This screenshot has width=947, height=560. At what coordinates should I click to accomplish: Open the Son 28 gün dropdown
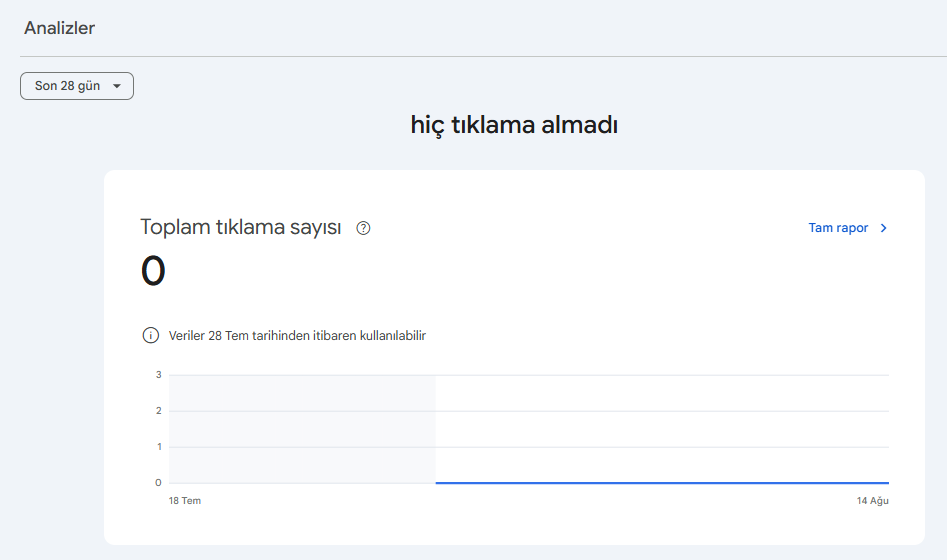click(x=77, y=86)
